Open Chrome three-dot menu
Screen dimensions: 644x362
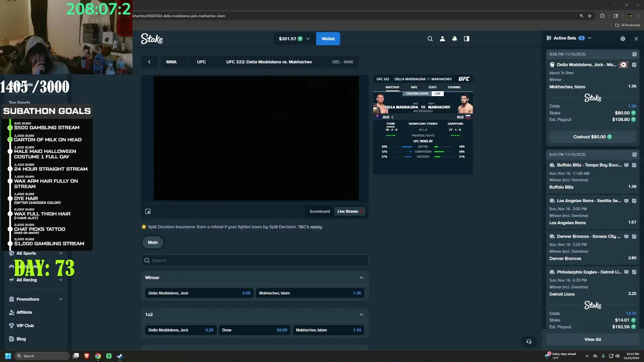[x=638, y=16]
